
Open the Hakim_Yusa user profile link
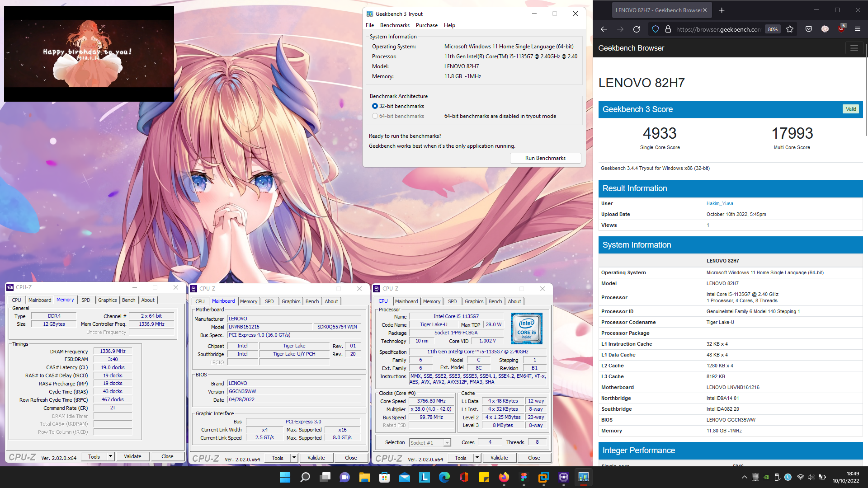coord(720,203)
